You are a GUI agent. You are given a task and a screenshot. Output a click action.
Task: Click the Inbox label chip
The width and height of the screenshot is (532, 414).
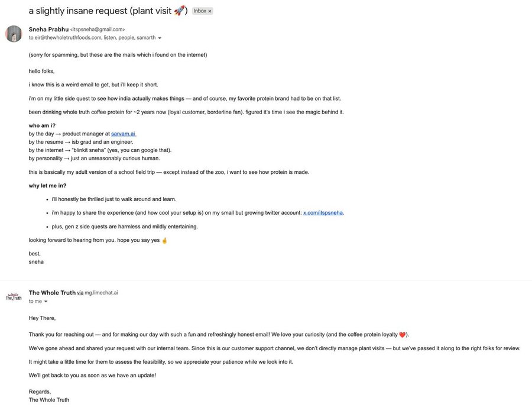coord(200,11)
